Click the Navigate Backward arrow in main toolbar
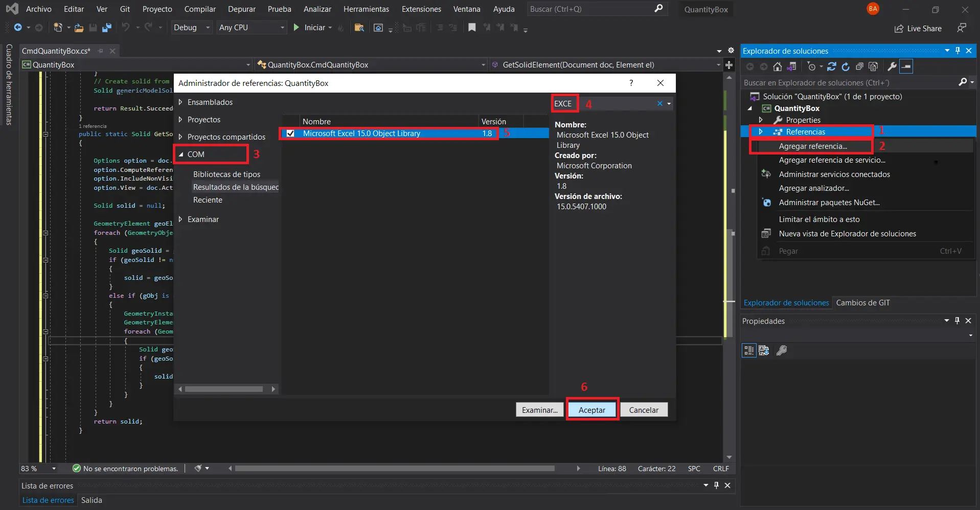Viewport: 980px width, 510px height. [18, 28]
